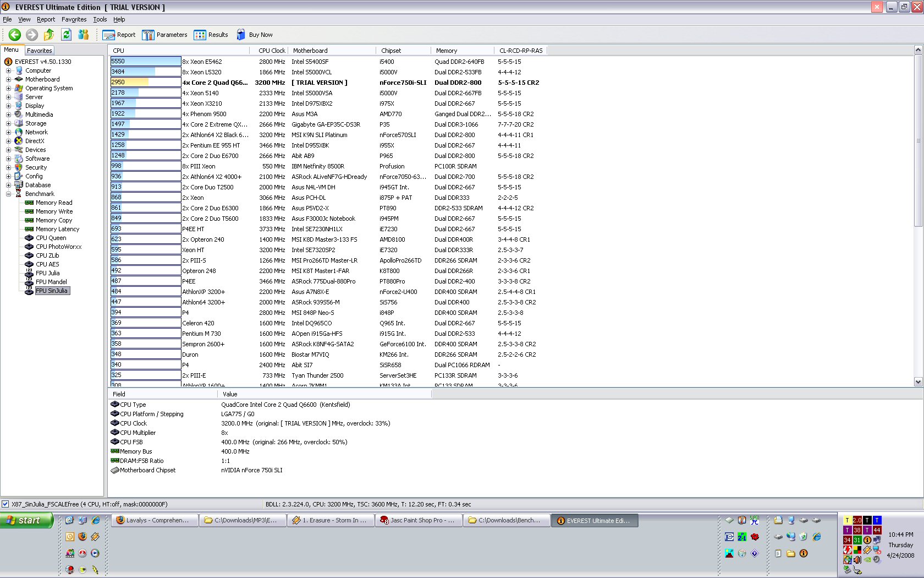Select the EVEREST v4.50.1330 root node
The height and width of the screenshot is (578, 924).
pos(43,62)
